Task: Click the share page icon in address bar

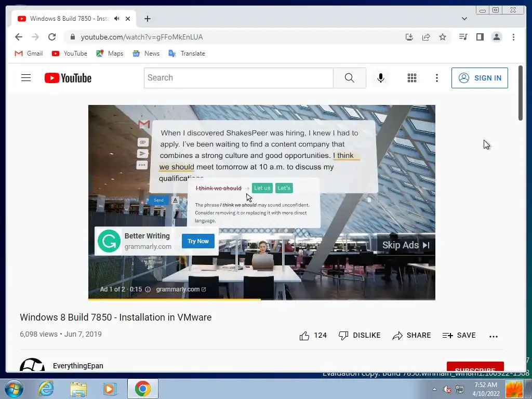Action: click(x=426, y=37)
